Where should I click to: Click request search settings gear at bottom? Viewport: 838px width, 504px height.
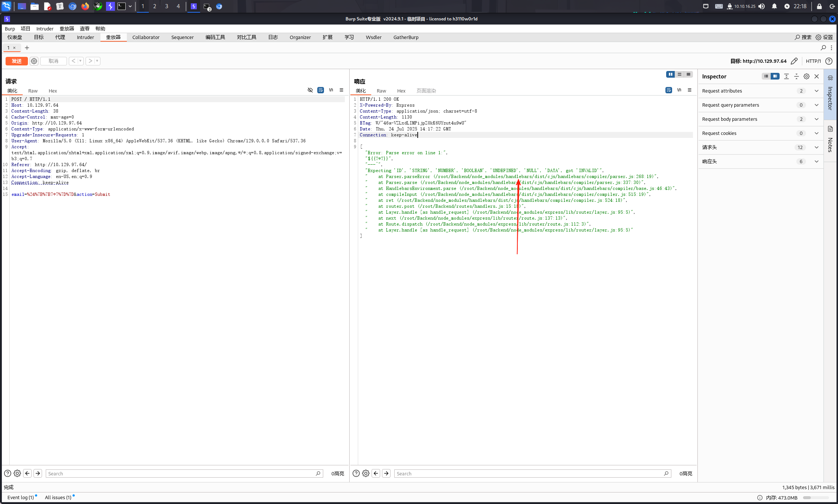point(17,473)
